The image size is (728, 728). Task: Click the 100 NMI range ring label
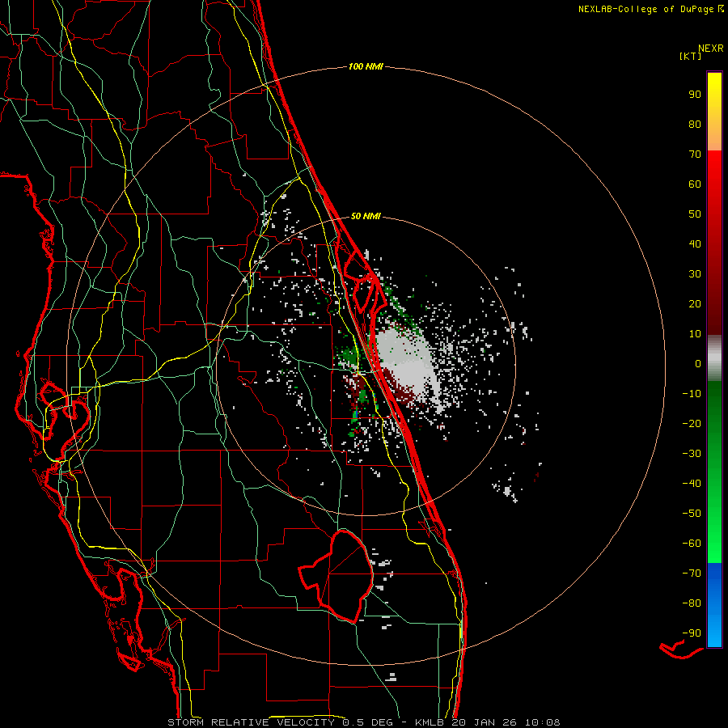pyautogui.click(x=366, y=66)
